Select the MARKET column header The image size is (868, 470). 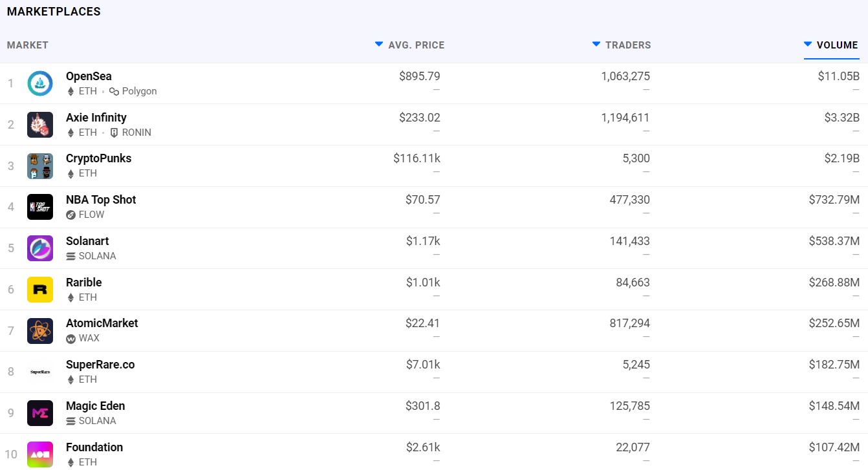(x=28, y=45)
